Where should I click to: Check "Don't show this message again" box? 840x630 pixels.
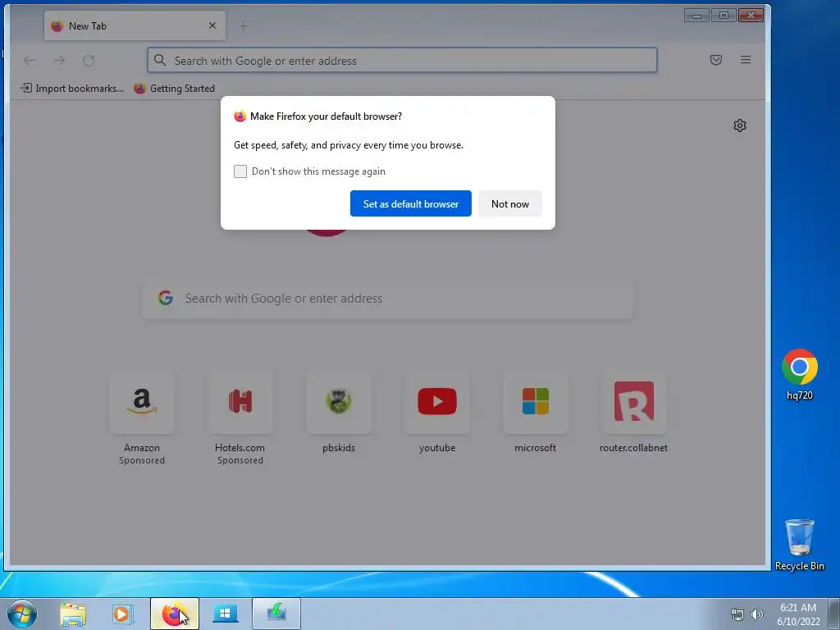click(x=240, y=171)
